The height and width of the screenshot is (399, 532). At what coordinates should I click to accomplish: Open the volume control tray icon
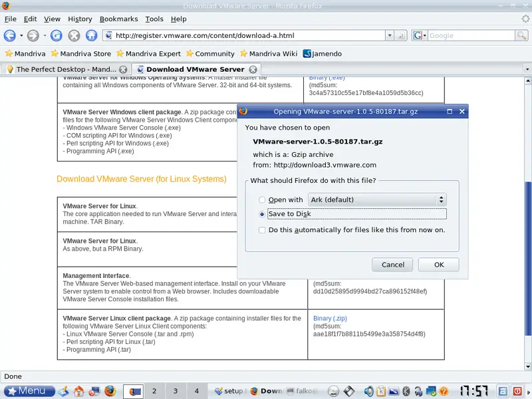(369, 391)
